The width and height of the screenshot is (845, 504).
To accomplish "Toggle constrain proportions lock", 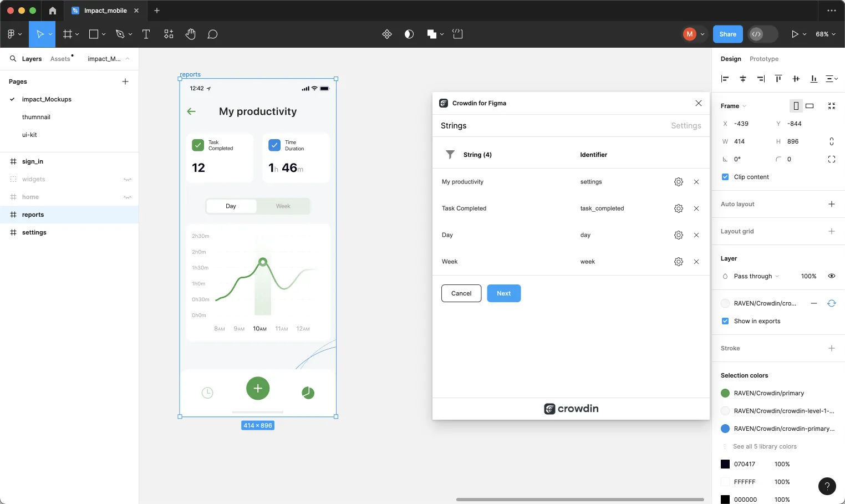I will [832, 141].
